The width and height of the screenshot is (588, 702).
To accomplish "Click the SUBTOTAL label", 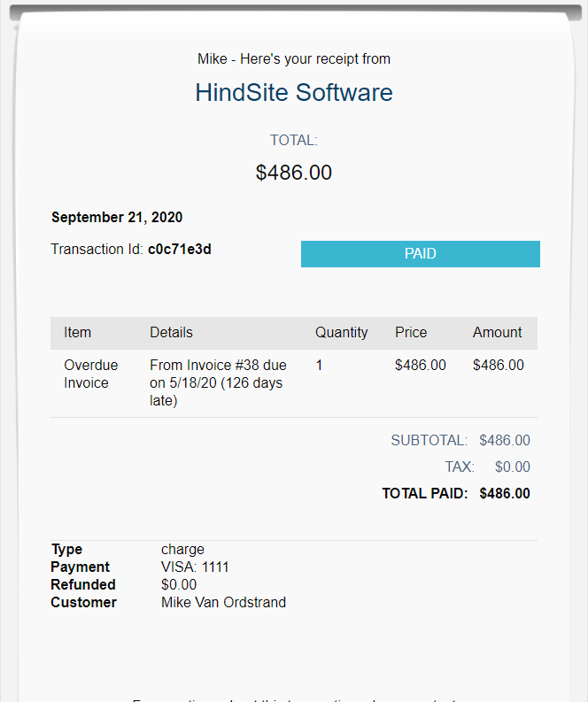I will click(x=429, y=441).
